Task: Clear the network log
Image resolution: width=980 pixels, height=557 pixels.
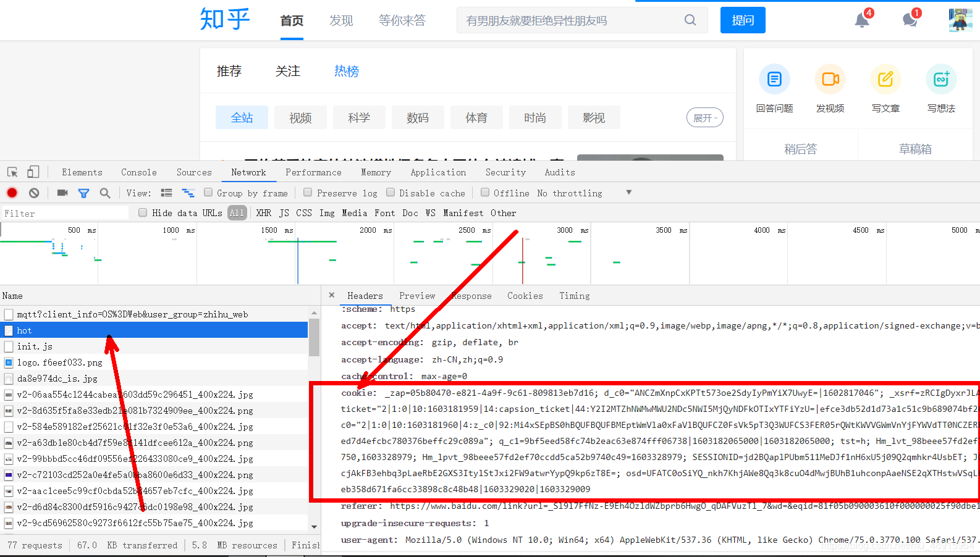Action: (34, 193)
